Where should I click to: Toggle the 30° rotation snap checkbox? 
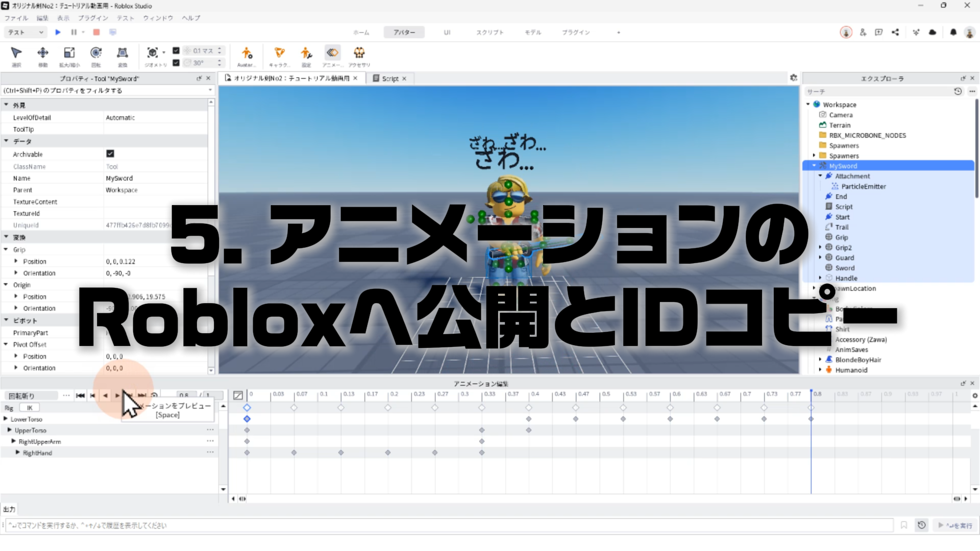(x=176, y=63)
